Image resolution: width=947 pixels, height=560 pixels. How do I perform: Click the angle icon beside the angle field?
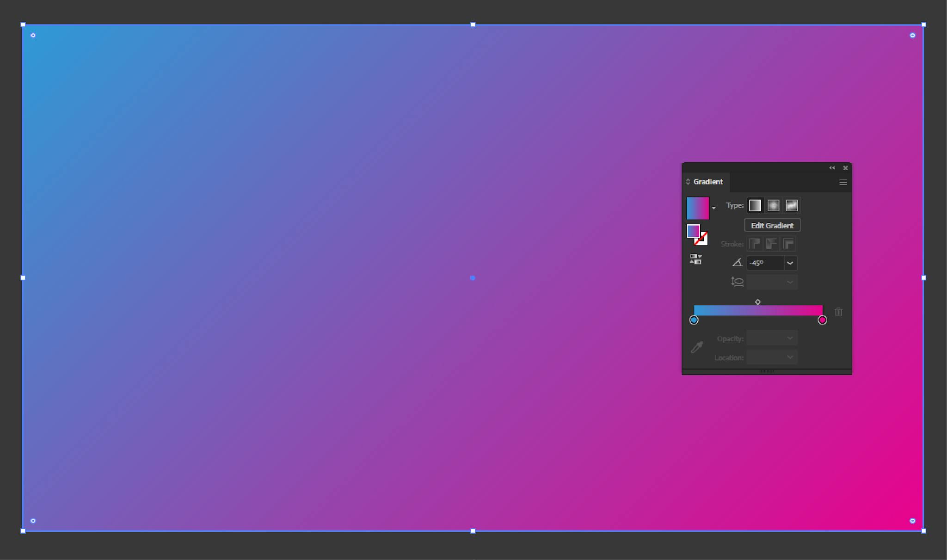[738, 263]
